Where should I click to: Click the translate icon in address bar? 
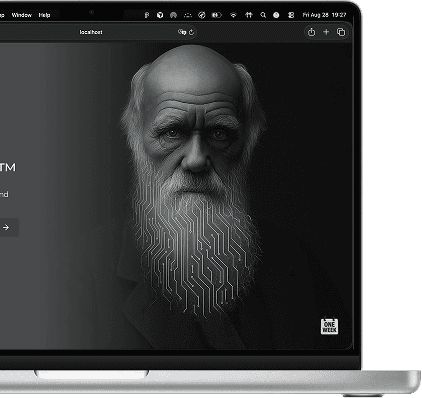182,32
